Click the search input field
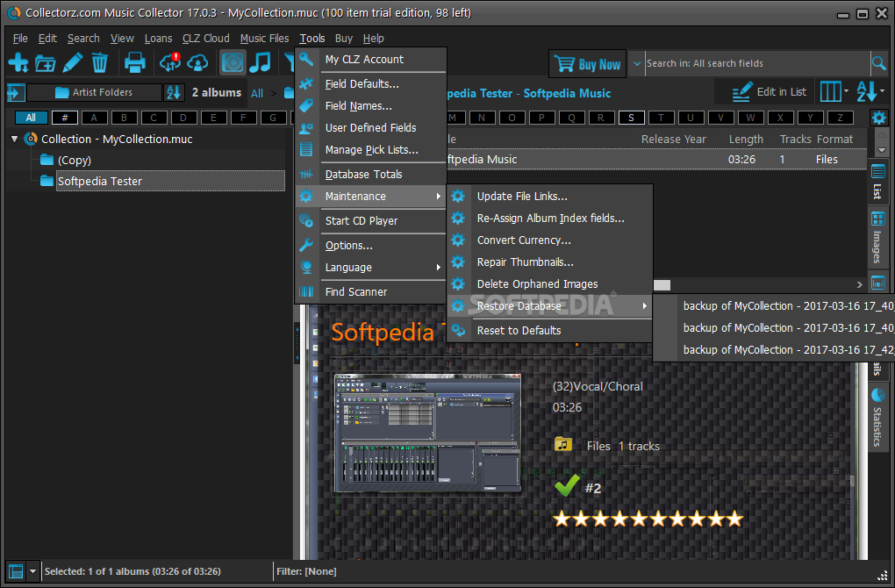Image resolution: width=895 pixels, height=588 pixels. (x=757, y=63)
